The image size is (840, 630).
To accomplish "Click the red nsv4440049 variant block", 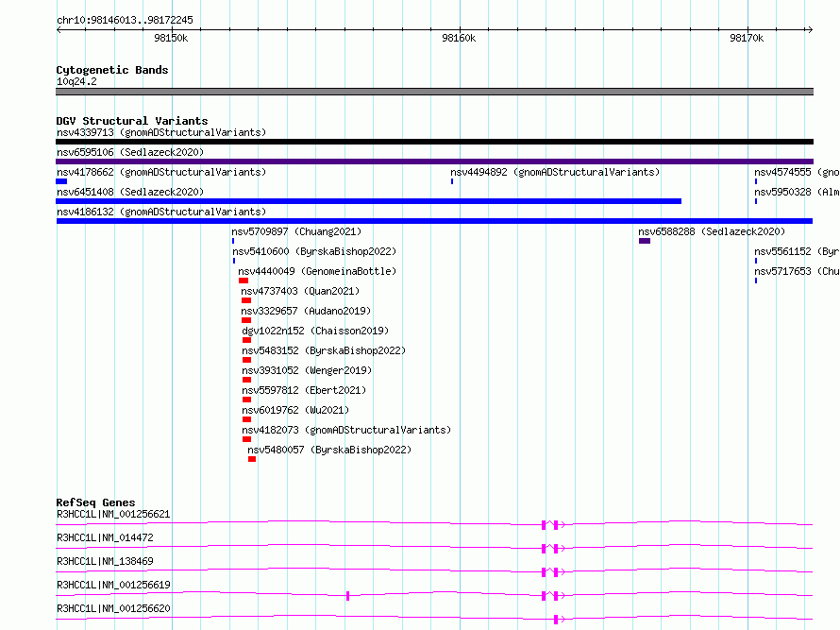I will click(x=244, y=281).
